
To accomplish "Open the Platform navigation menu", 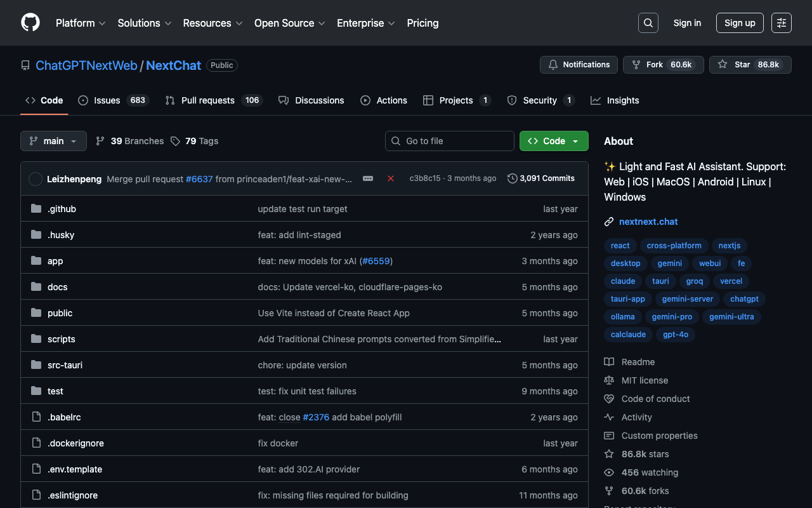I will coord(81,23).
